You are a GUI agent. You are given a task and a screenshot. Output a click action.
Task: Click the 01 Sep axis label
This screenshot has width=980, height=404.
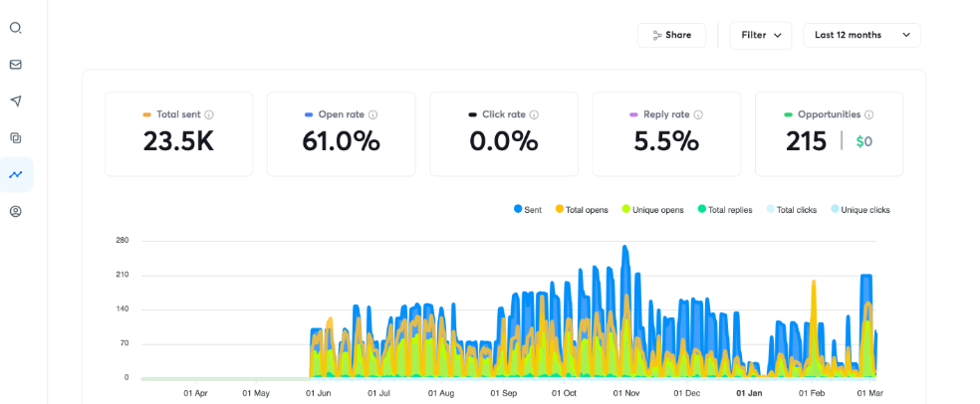point(503,394)
